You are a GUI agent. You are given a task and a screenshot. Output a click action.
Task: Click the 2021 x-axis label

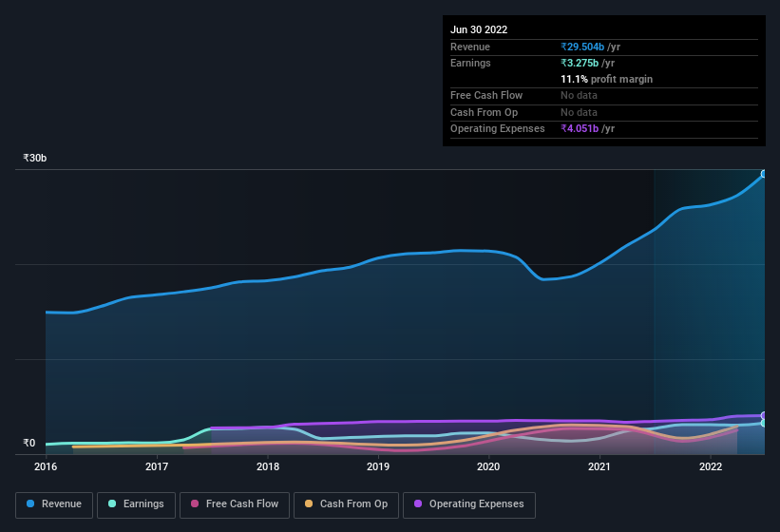click(599, 466)
